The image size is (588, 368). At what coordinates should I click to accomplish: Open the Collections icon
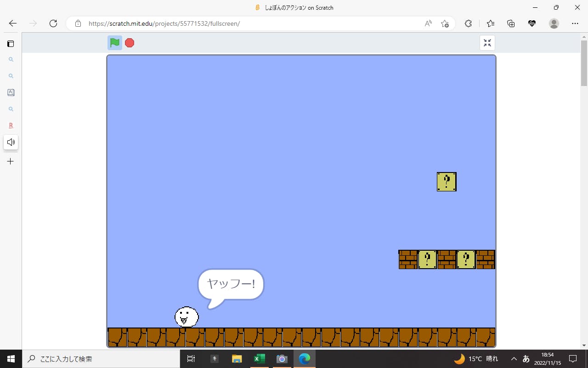[511, 23]
